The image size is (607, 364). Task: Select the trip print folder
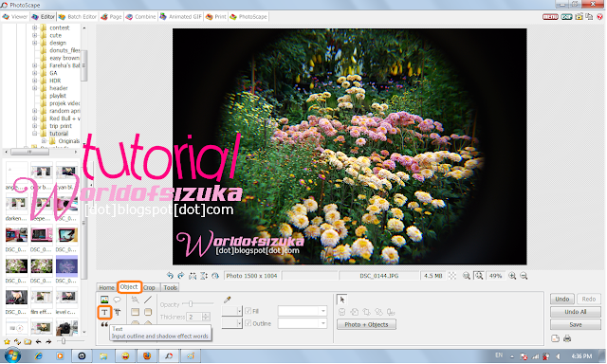pyautogui.click(x=61, y=126)
